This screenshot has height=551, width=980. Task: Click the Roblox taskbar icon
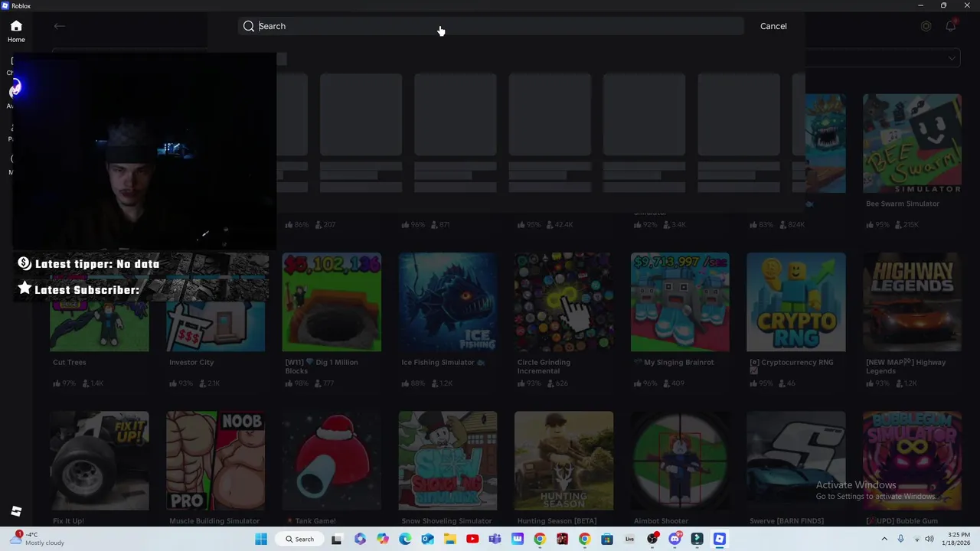click(x=720, y=539)
